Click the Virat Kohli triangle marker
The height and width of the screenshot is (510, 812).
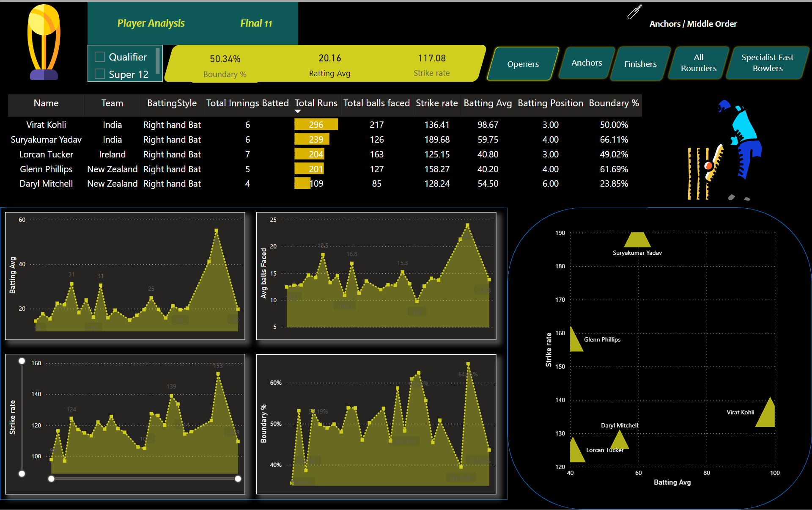pyautogui.click(x=768, y=416)
